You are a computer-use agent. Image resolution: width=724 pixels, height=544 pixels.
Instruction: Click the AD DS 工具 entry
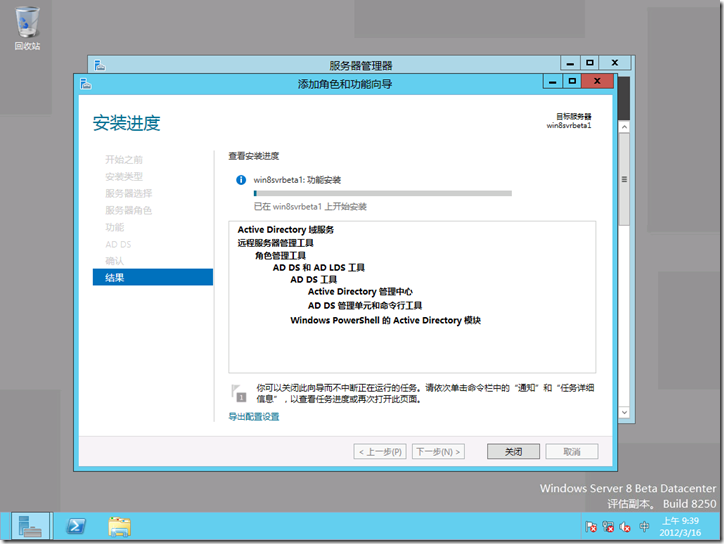[x=314, y=279]
